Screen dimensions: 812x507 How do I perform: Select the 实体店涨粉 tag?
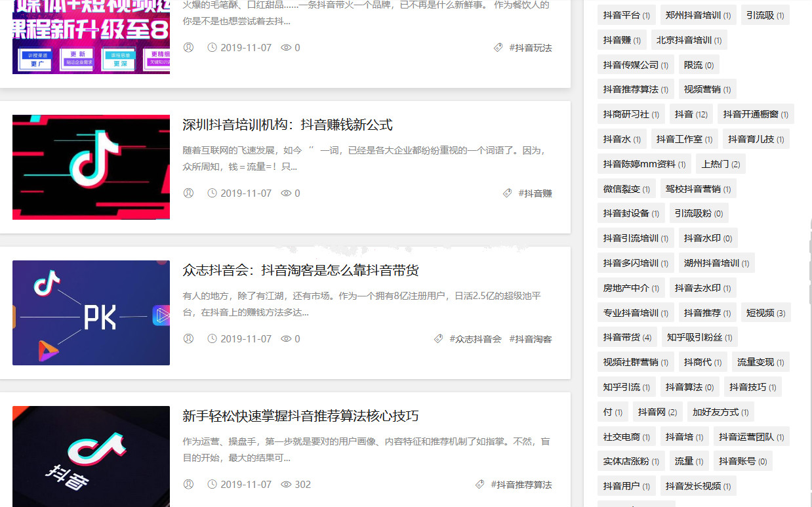click(631, 461)
